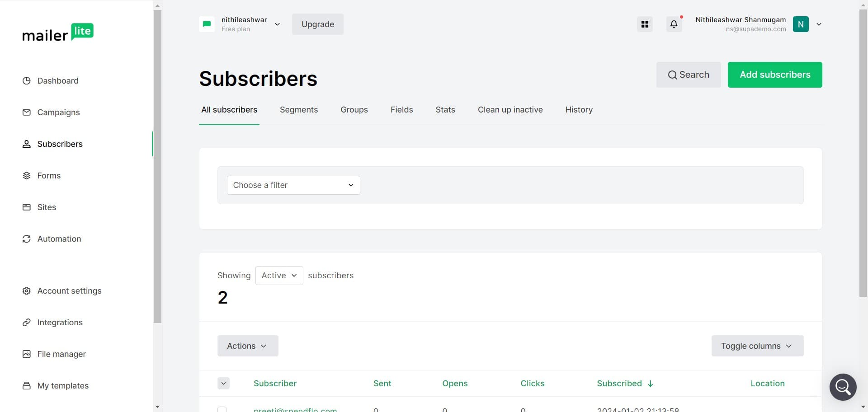Open the notifications bell icon
Screen dimensions: 868x412
(674, 24)
